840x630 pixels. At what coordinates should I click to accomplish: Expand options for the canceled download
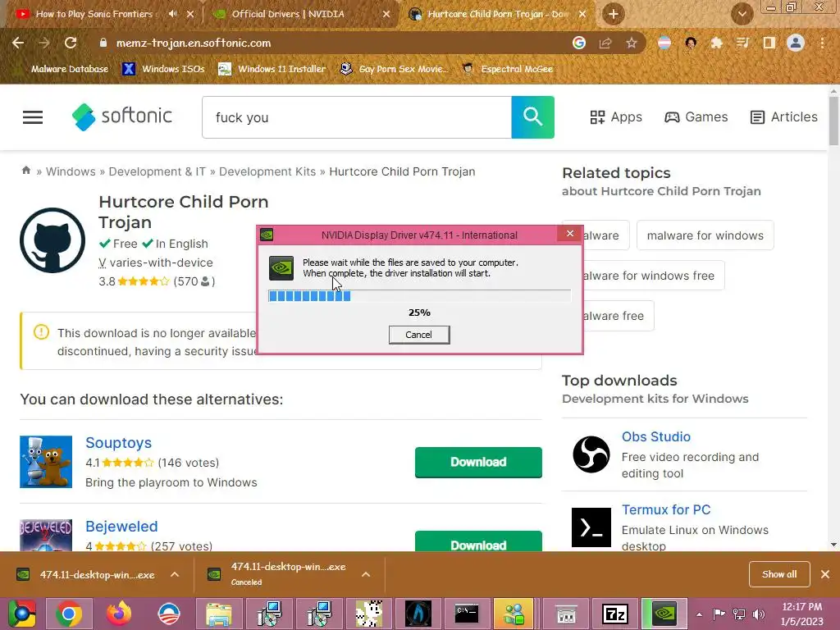tap(366, 574)
